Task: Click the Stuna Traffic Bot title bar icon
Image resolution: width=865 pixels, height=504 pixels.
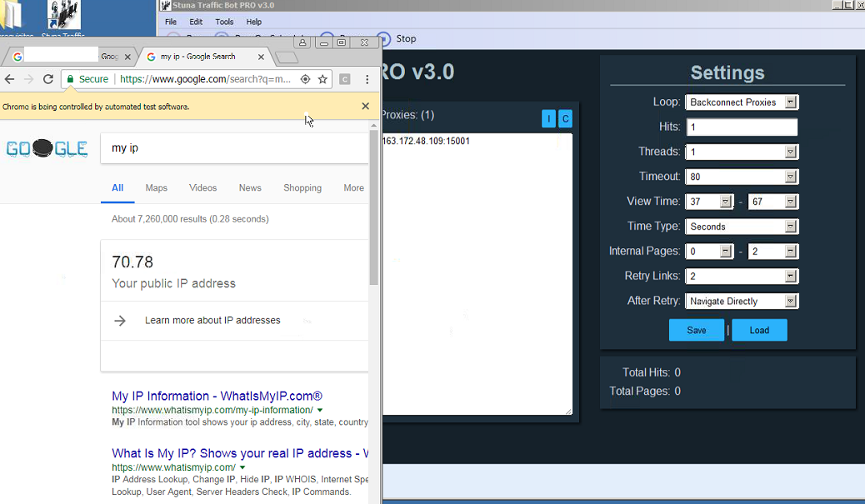Action: 166,6
